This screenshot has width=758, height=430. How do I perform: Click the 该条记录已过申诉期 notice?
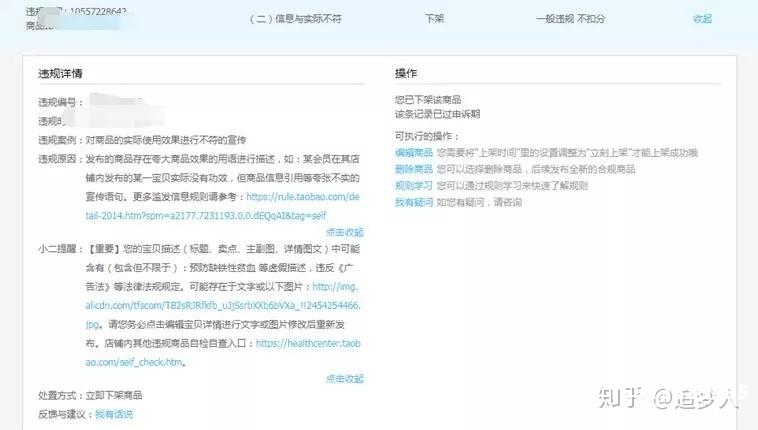(x=437, y=115)
